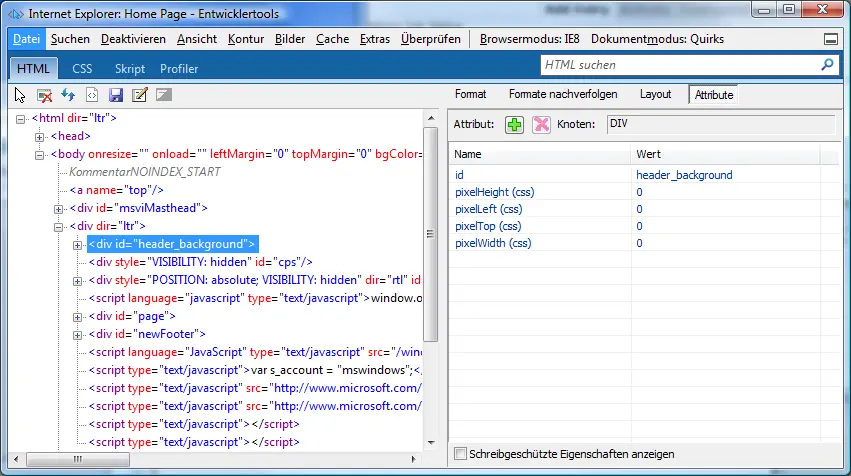This screenshot has width=851, height=476.
Task: Click the pink X remove attribute button
Action: (x=541, y=124)
